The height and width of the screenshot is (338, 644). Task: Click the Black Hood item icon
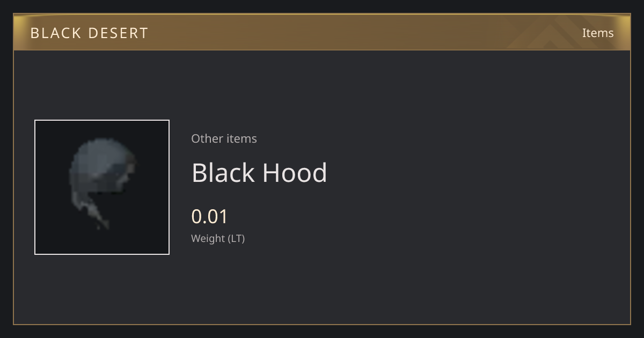(102, 183)
